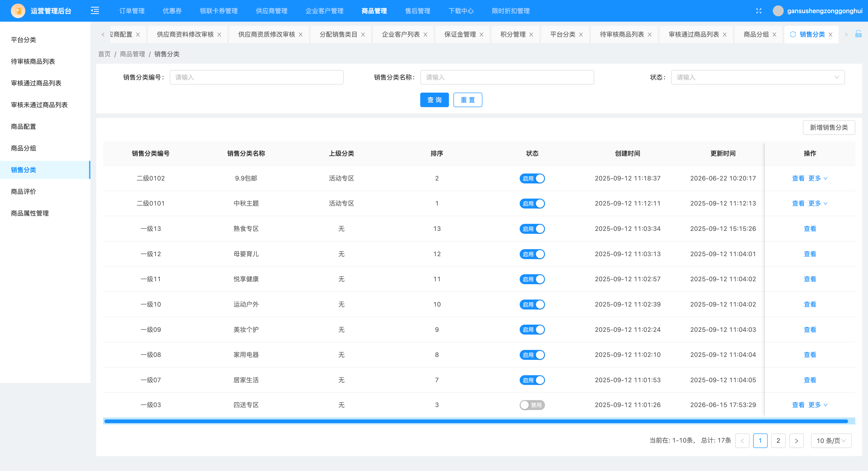Go to next page of results
868x471 pixels.
tap(796, 441)
